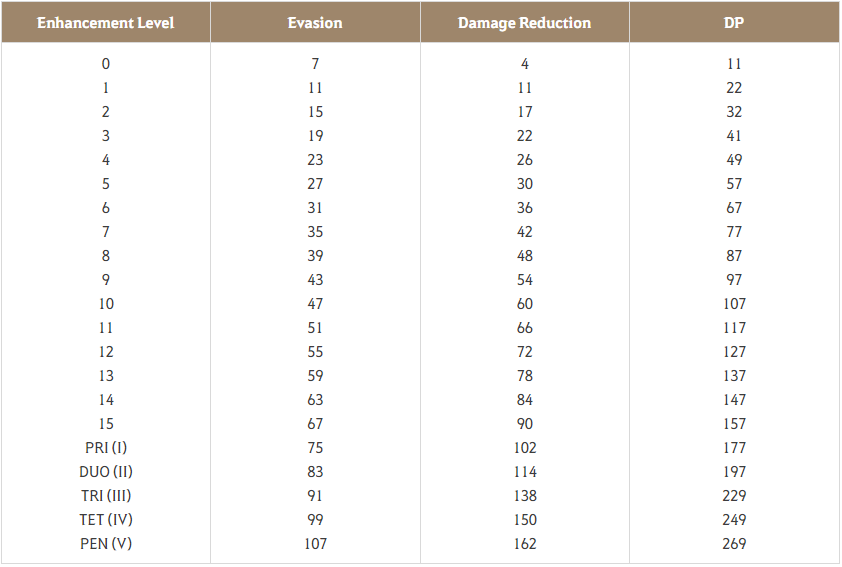Click the Evasion value 107 for PEN
Screen dimensions: 842x567
point(315,543)
